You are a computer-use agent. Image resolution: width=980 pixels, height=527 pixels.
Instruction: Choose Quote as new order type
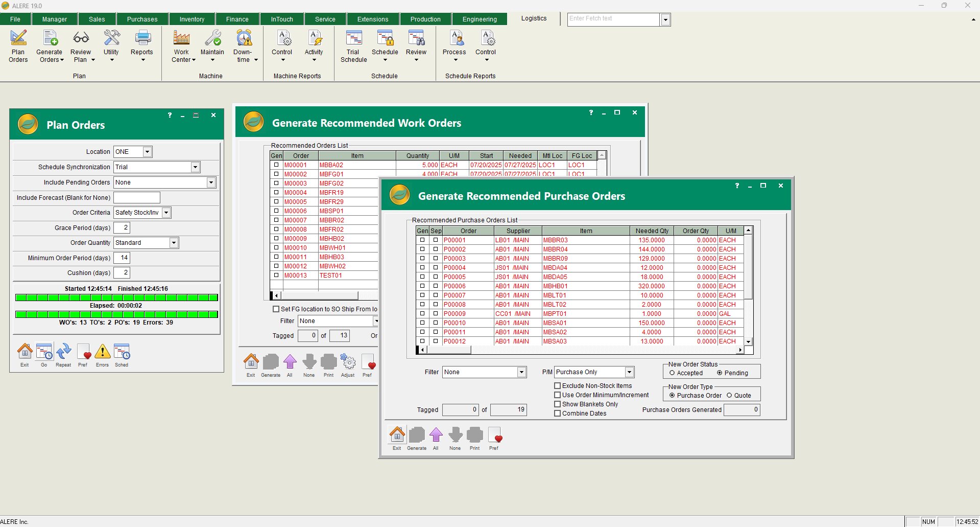click(x=729, y=396)
